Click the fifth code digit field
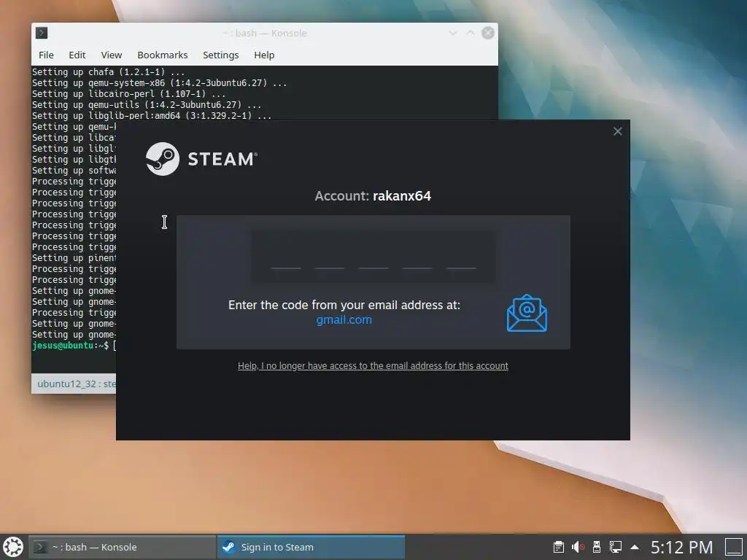 coord(461,257)
